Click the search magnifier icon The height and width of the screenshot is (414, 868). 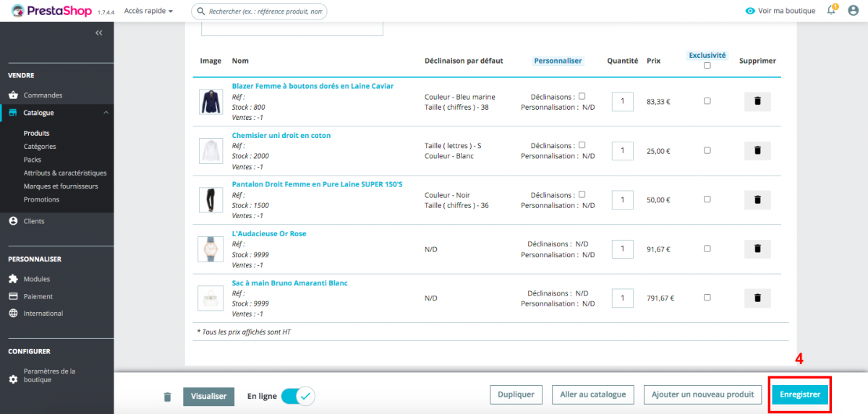(x=200, y=12)
